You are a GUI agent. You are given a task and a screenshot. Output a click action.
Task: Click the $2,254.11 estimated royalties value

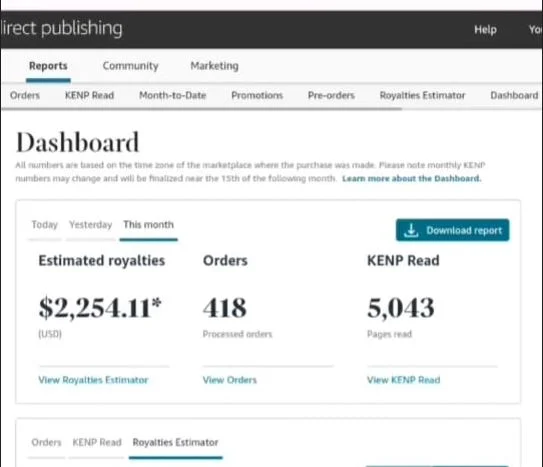point(100,308)
